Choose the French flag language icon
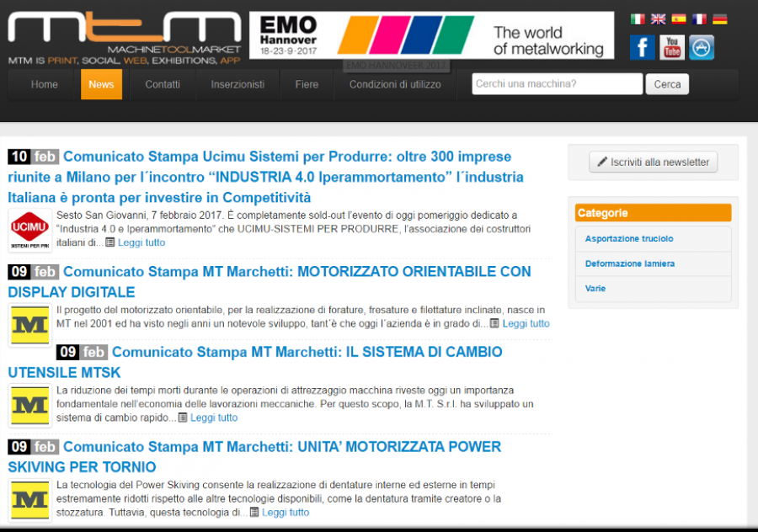 699,19
